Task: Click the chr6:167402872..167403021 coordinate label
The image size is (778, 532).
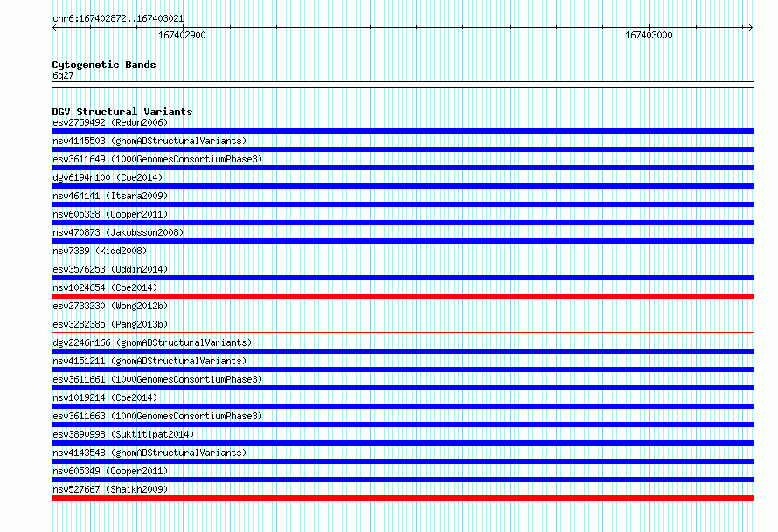Action: click(118, 18)
